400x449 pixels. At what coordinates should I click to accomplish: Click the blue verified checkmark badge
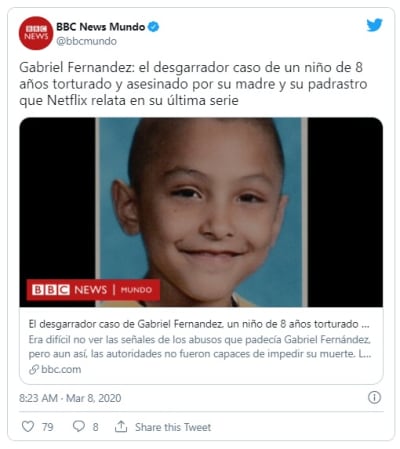click(x=153, y=27)
